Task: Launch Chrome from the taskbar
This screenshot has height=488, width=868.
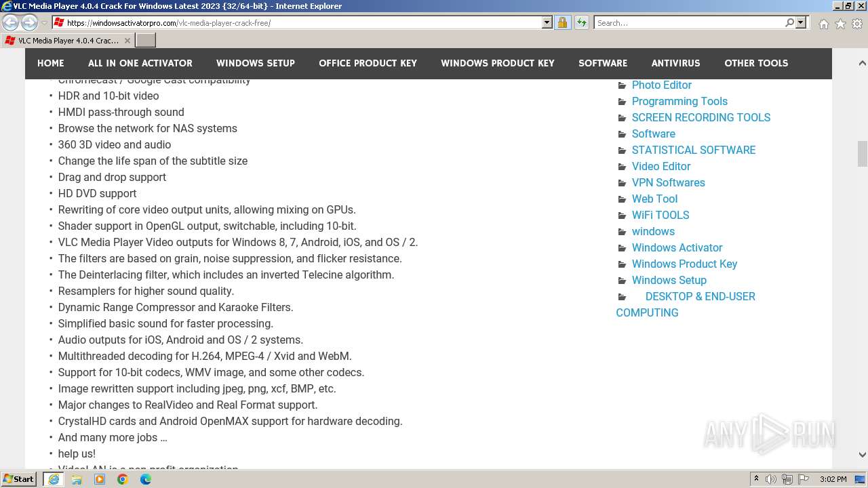Action: pyautogui.click(x=123, y=479)
